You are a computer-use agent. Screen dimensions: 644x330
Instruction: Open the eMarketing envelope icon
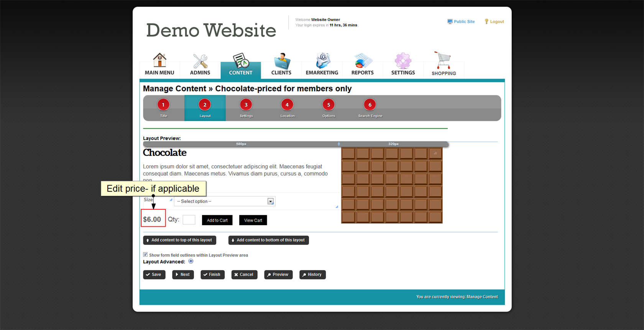pos(322,61)
